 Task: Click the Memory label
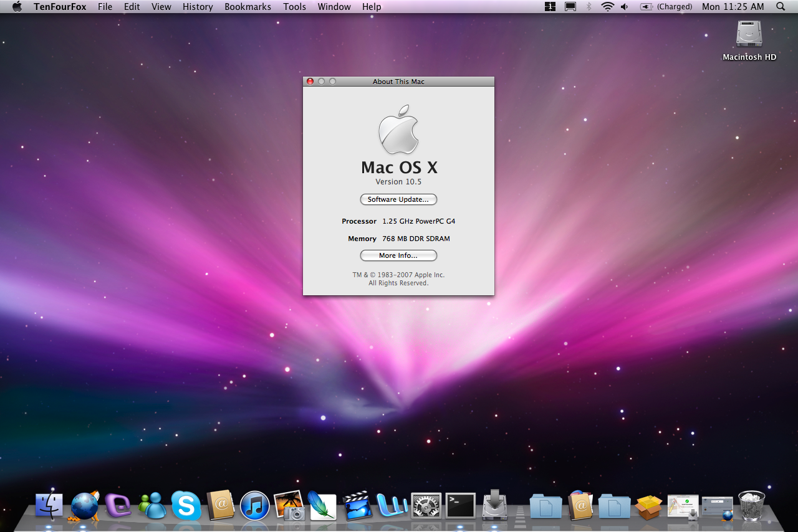362,239
